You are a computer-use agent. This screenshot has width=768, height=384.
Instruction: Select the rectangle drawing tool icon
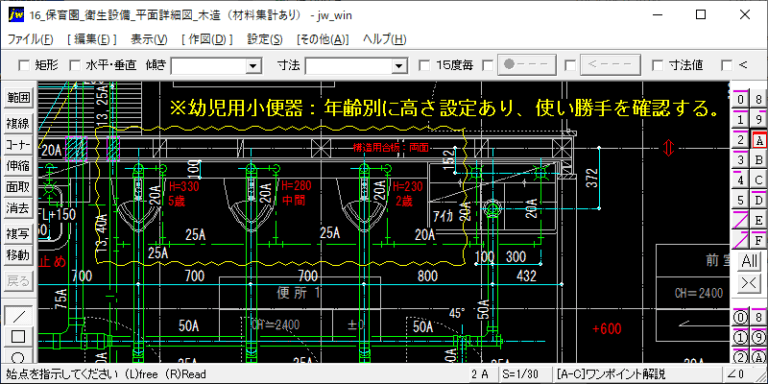18,336
